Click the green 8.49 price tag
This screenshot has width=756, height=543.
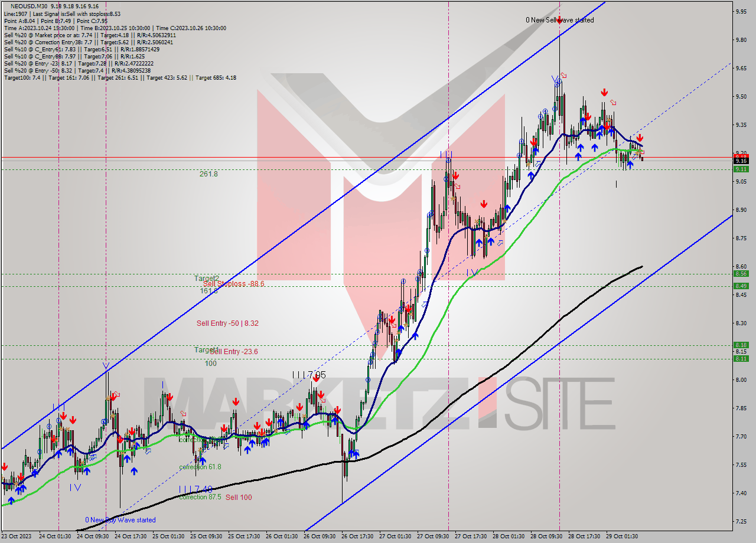[x=741, y=286]
